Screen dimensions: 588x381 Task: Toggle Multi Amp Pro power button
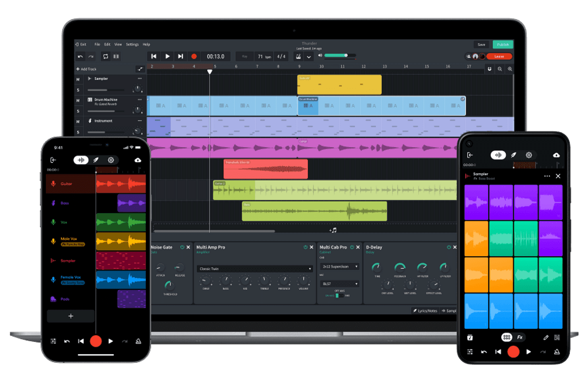305,247
